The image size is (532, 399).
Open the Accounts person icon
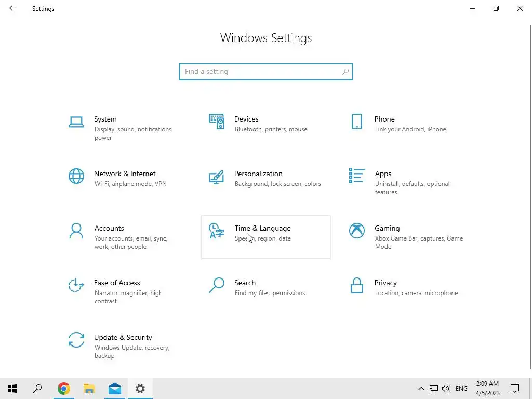(x=76, y=231)
